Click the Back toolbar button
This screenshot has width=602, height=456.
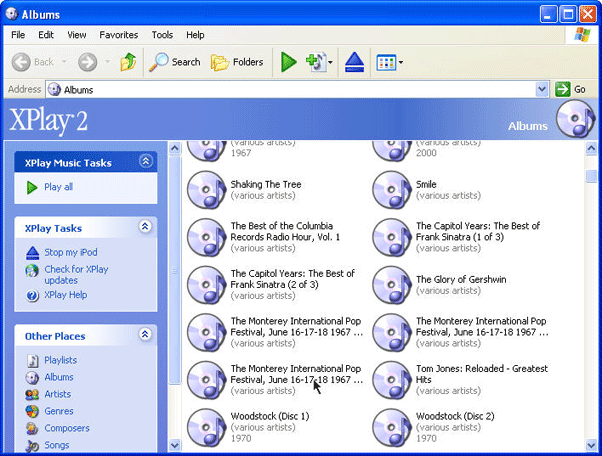coord(33,62)
